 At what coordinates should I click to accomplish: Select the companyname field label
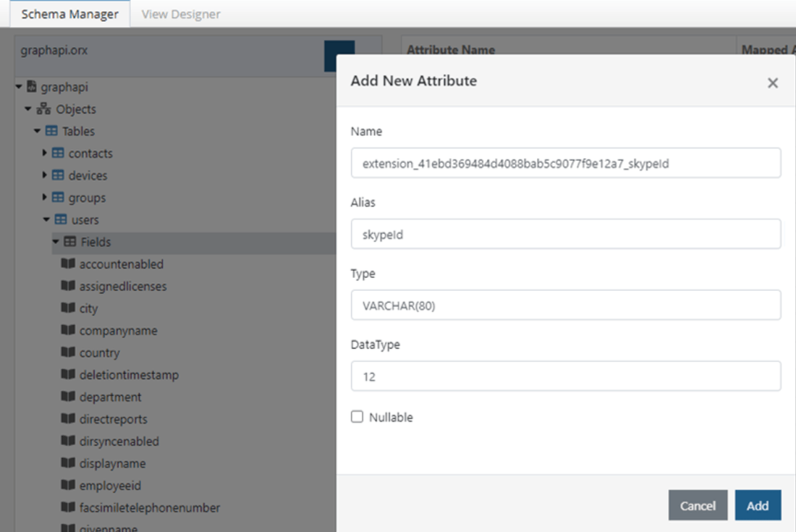pyautogui.click(x=118, y=331)
